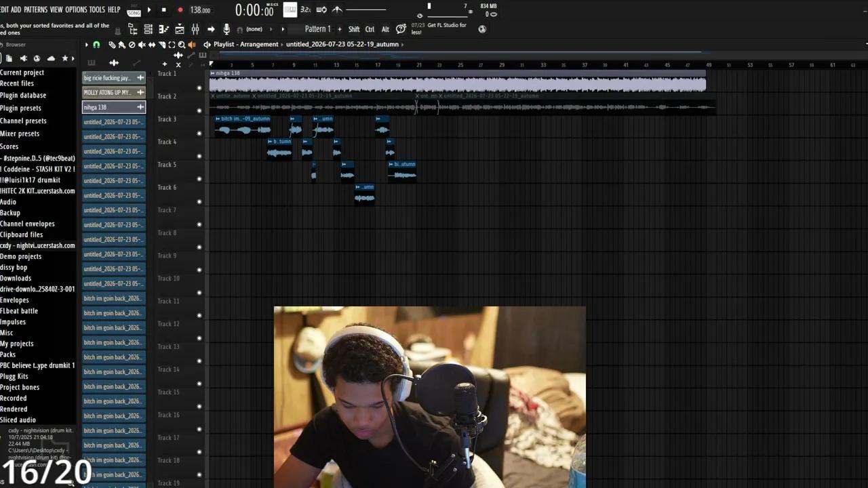Open the ADD menu
This screenshot has width=868, height=488.
[x=16, y=9]
